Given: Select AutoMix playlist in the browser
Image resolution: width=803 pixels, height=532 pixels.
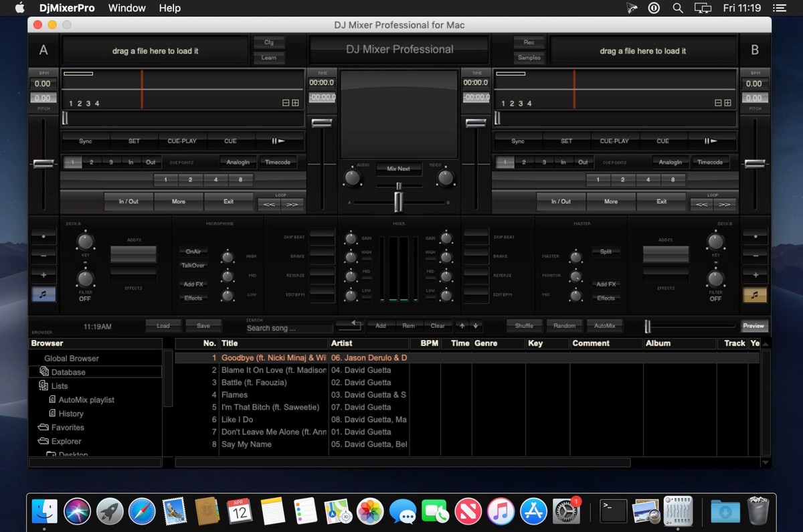Looking at the screenshot, I should [x=86, y=400].
